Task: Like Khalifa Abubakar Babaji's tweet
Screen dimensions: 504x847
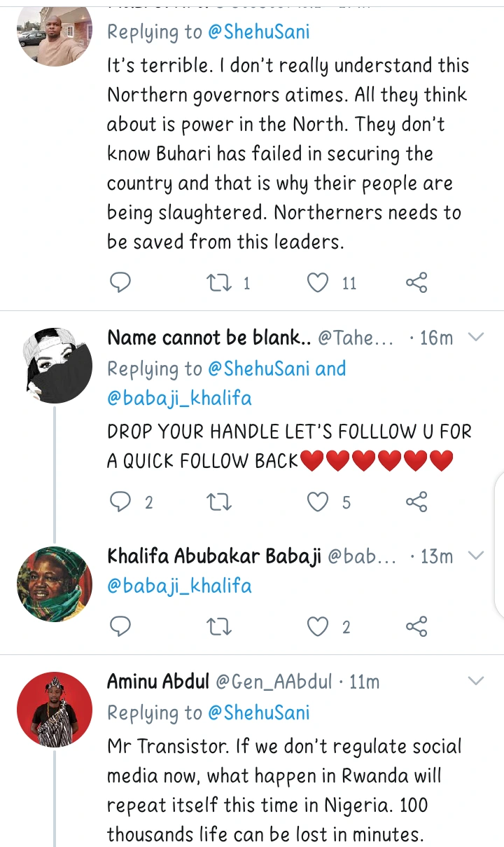Action: tap(318, 626)
